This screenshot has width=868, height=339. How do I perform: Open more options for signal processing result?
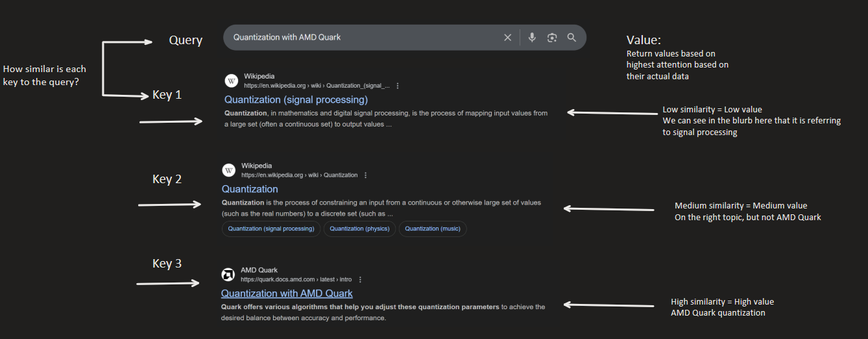pyautogui.click(x=398, y=86)
